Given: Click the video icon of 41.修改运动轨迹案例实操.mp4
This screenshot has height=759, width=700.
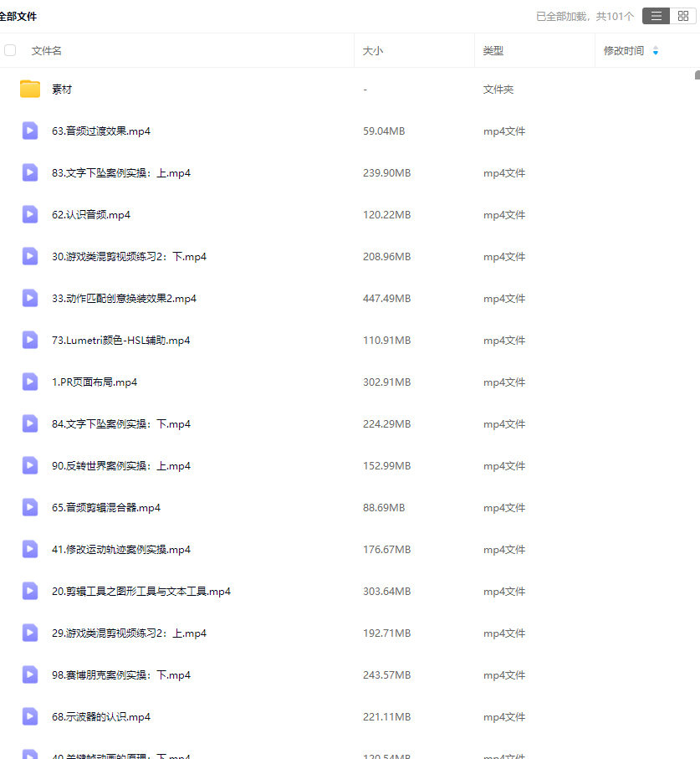Looking at the screenshot, I should click(30, 549).
